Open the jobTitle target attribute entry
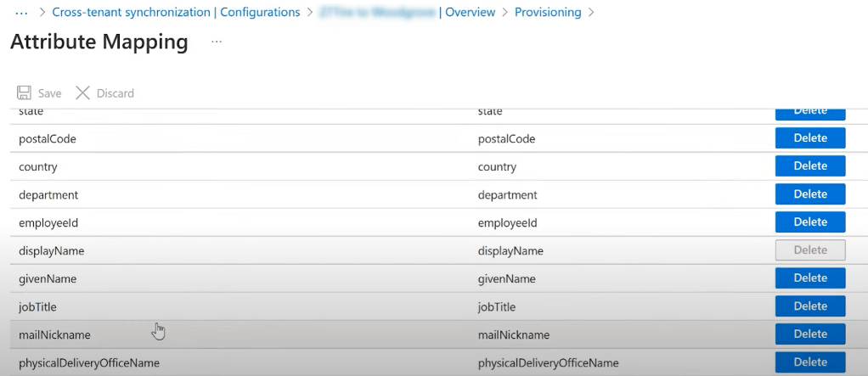 [497, 307]
